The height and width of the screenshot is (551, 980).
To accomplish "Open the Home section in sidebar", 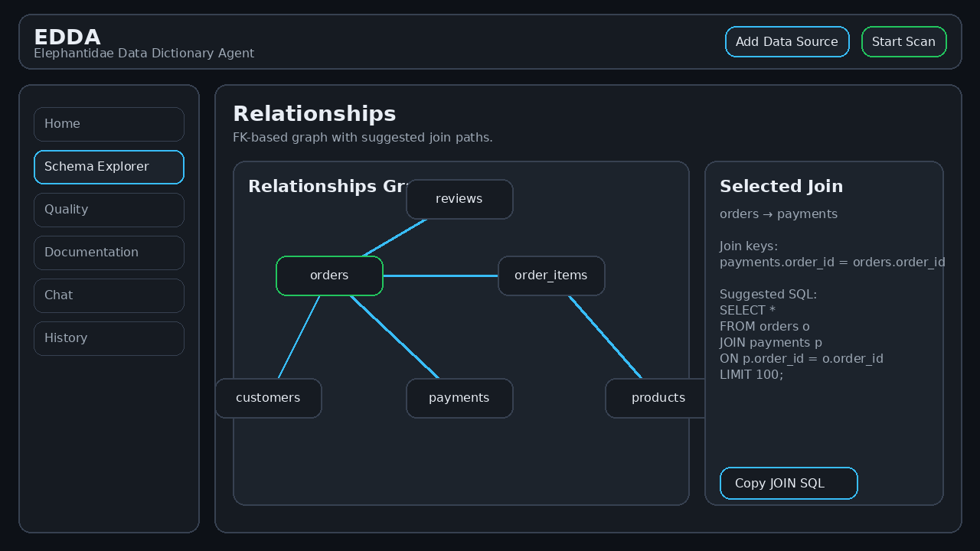I will pyautogui.click(x=109, y=123).
